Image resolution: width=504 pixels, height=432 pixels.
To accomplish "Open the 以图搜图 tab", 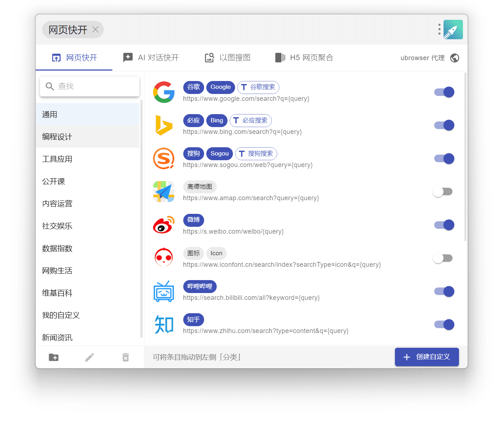I will tap(228, 58).
